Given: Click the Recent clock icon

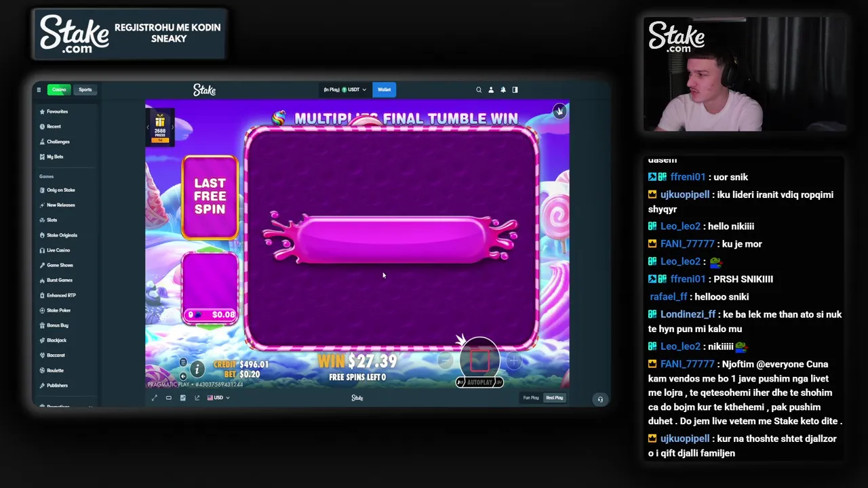Looking at the screenshot, I should coord(42,127).
